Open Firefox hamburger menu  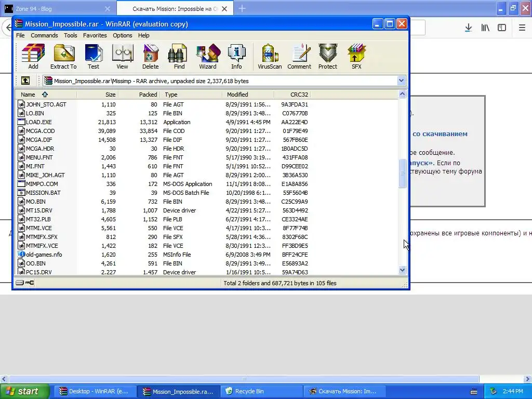click(522, 28)
